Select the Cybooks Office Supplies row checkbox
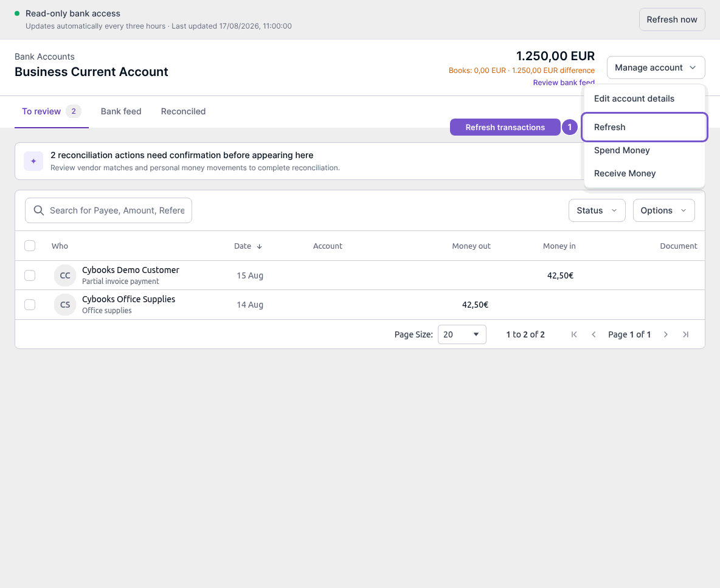The image size is (720, 588). point(30,305)
